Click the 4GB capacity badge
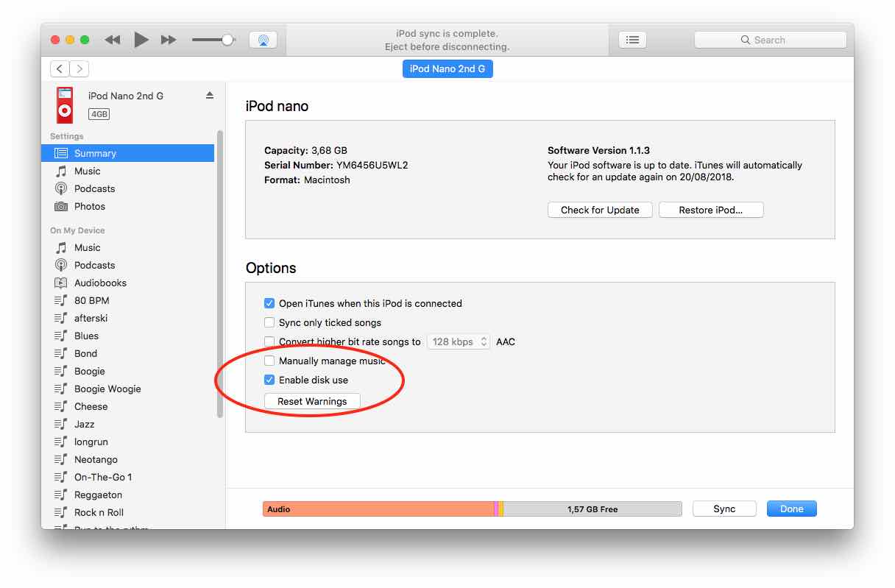This screenshot has height=588, width=895. [x=99, y=114]
